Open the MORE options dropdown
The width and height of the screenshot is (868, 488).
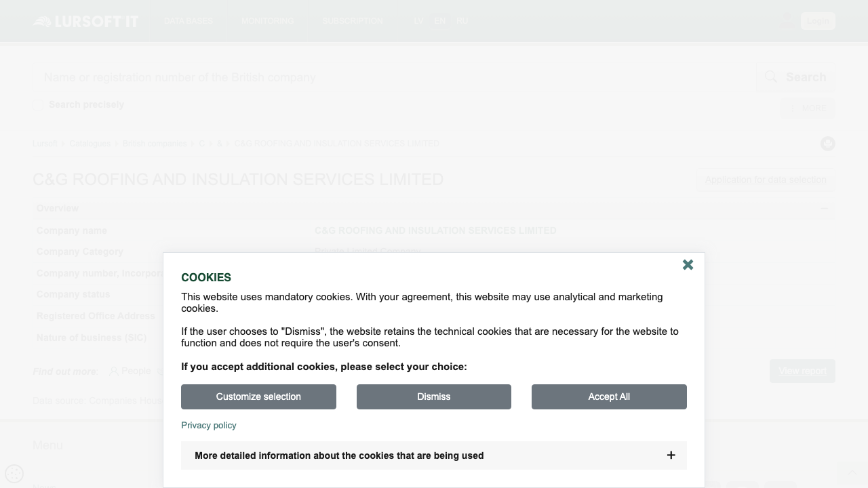coord(807,108)
